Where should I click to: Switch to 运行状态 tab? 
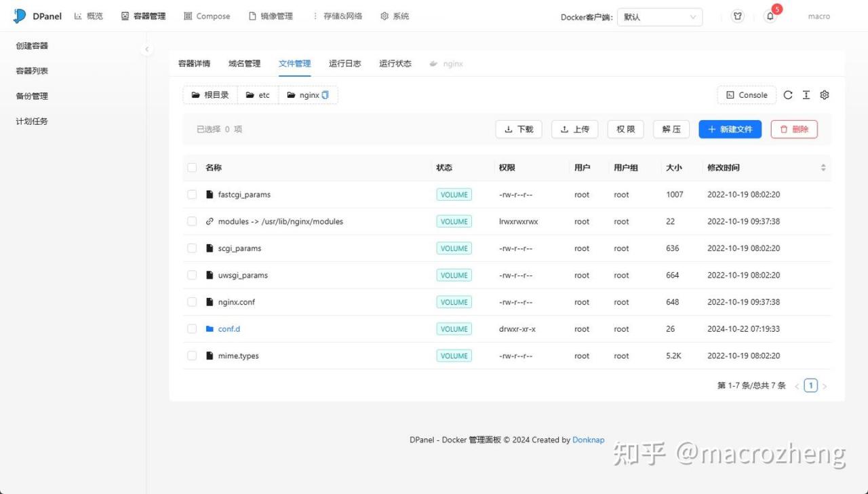(x=395, y=64)
